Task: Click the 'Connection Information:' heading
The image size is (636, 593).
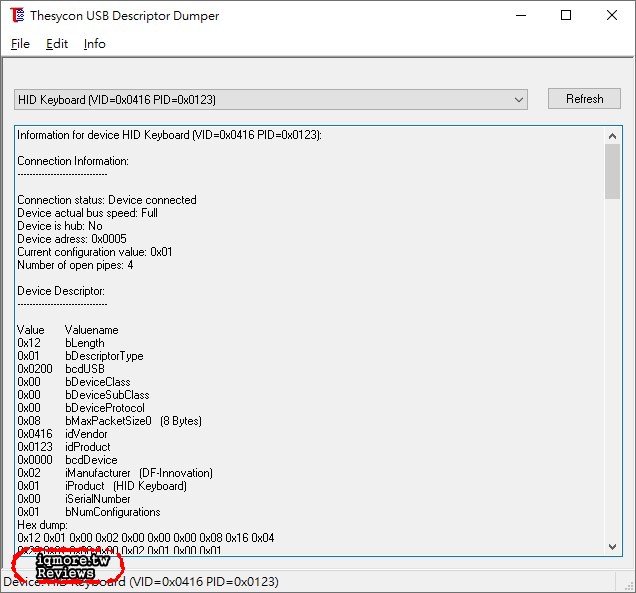Action: (x=73, y=161)
